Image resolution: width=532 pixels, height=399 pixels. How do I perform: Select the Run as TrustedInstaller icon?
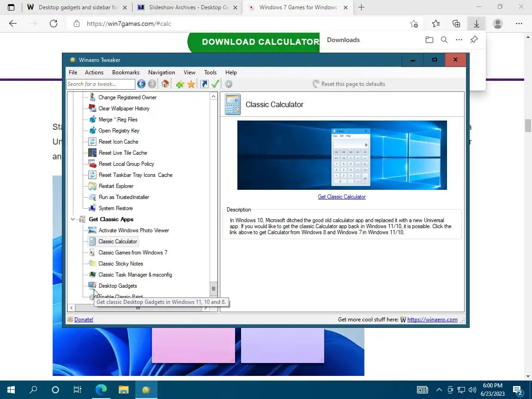pyautogui.click(x=92, y=197)
